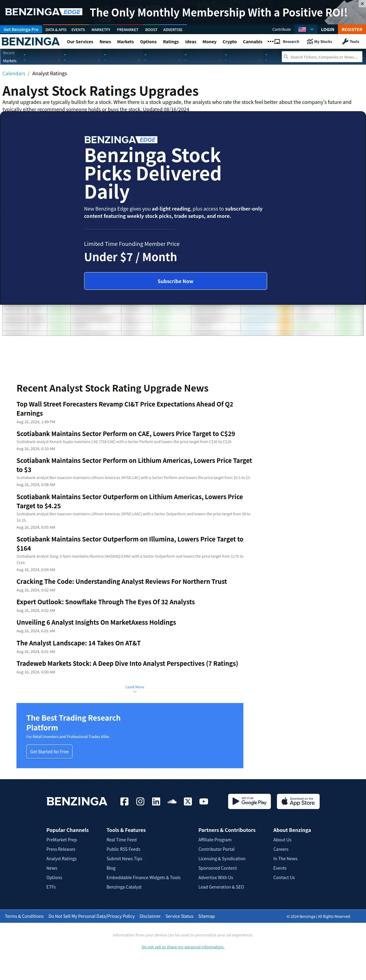
Task: Open the Our Services menu
Action: 80,42
